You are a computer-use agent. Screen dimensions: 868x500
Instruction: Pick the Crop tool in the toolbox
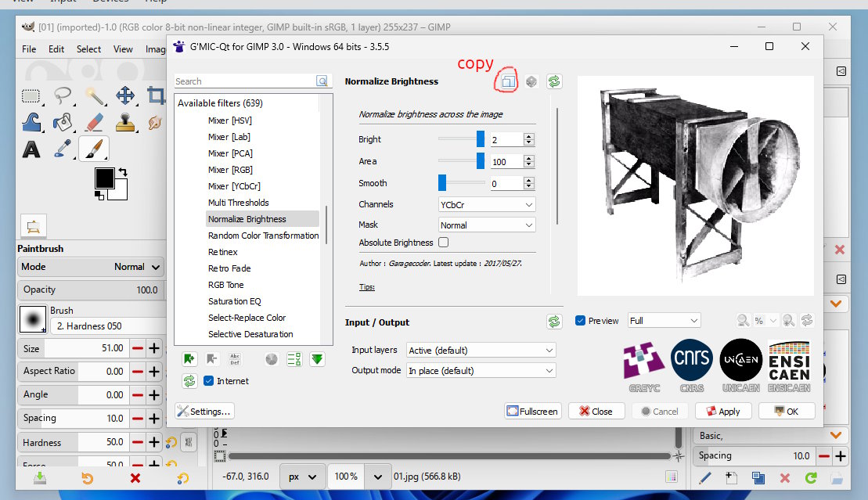pos(156,96)
